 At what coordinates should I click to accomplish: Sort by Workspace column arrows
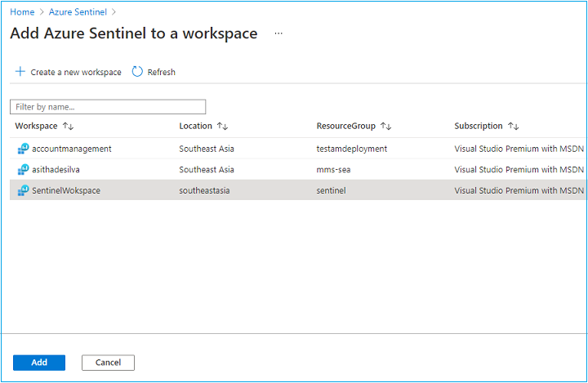click(68, 126)
